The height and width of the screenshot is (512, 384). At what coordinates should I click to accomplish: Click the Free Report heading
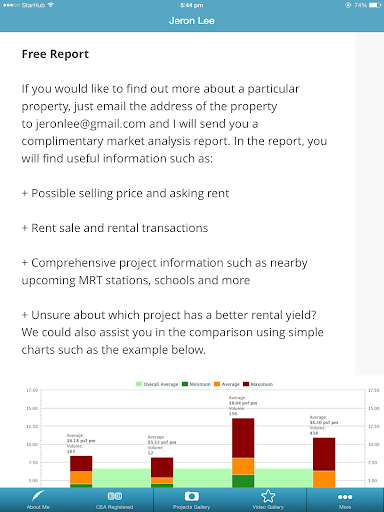[x=55, y=54]
